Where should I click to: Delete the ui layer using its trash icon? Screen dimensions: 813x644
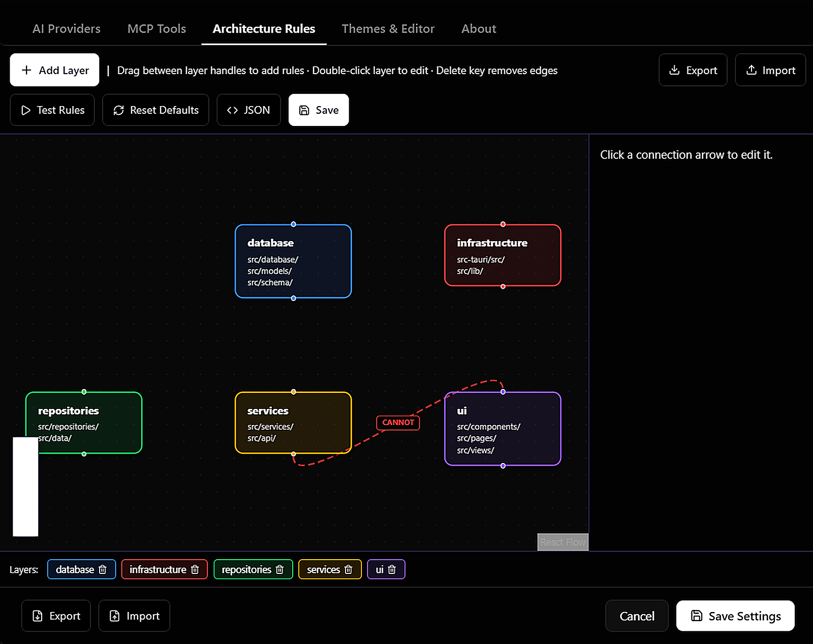point(392,569)
